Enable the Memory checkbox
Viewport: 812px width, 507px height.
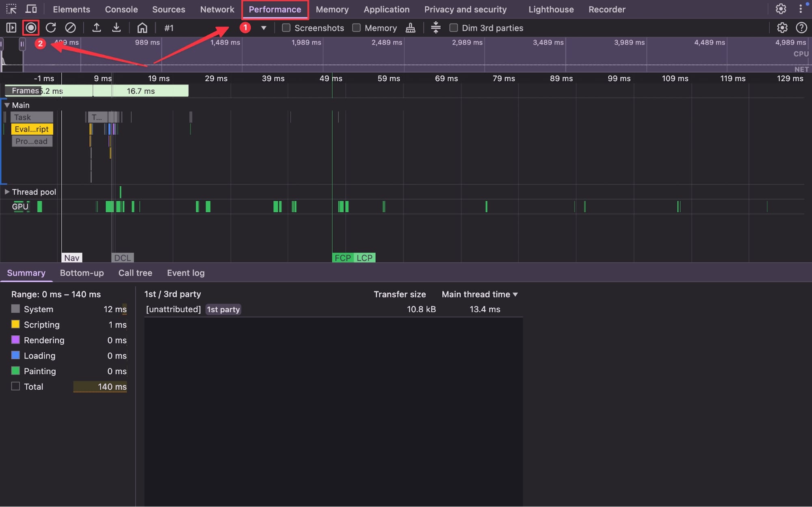click(357, 28)
